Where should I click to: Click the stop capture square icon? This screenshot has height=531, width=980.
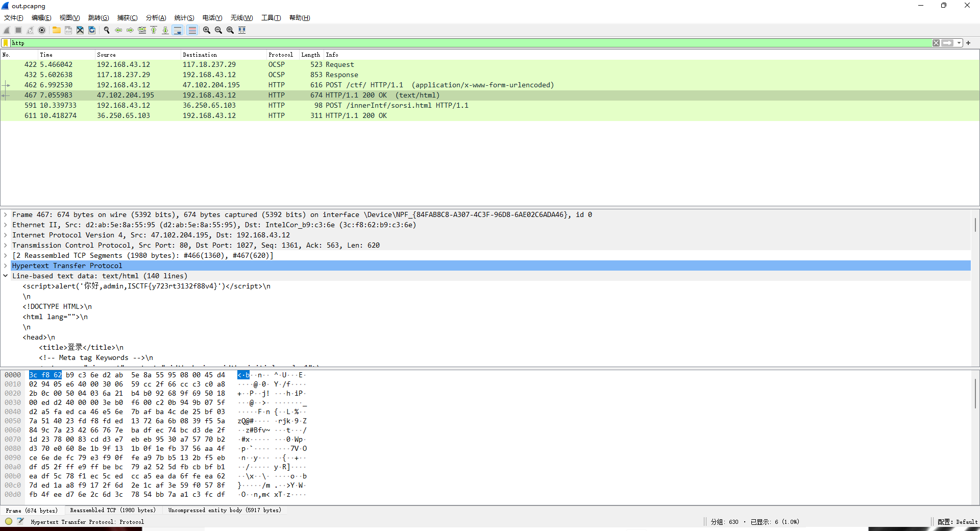(x=18, y=30)
